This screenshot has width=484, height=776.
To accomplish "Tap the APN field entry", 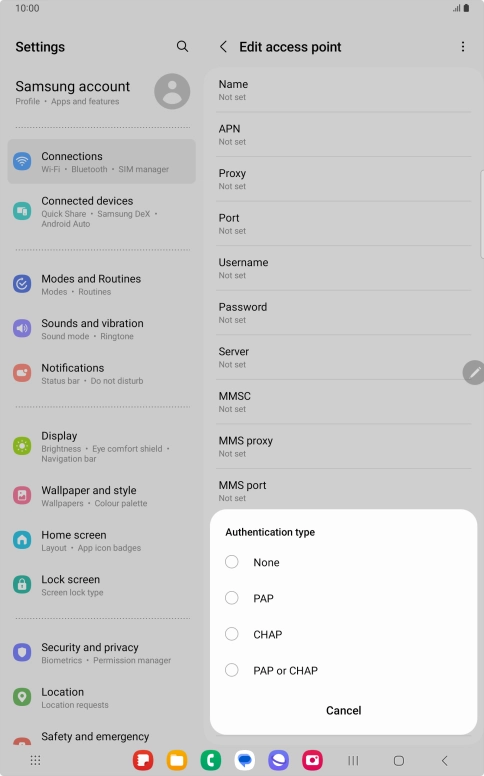I will pos(343,135).
